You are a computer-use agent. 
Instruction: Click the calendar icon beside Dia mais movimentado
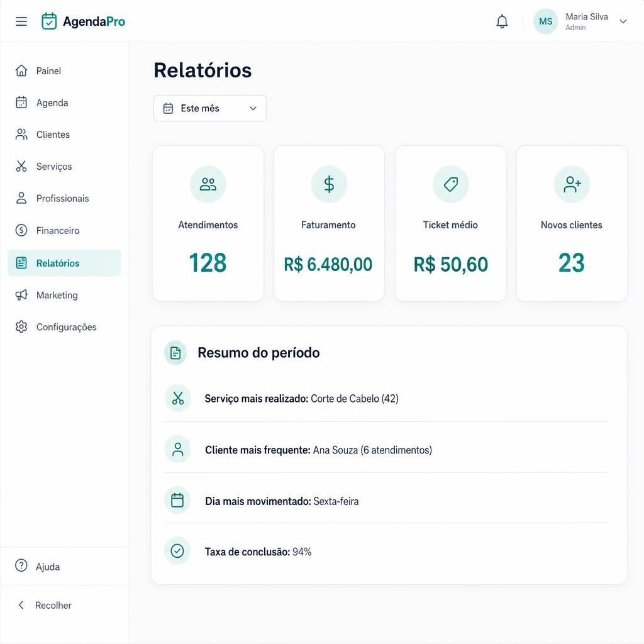coord(177,500)
